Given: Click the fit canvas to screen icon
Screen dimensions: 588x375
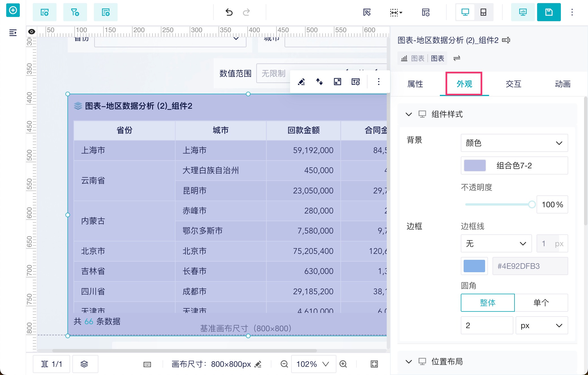Looking at the screenshot, I should point(374,364).
